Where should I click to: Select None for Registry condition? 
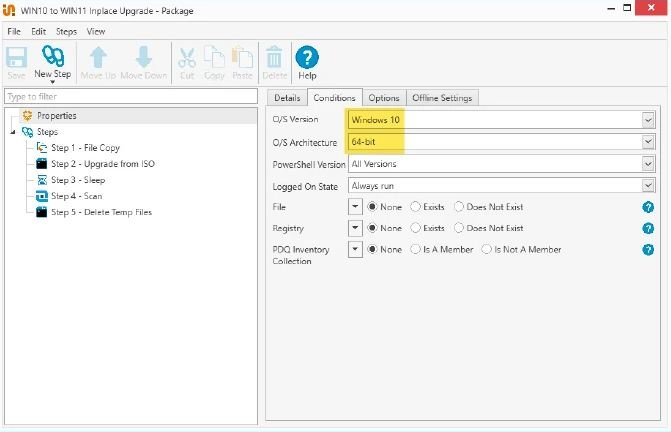pyautogui.click(x=385, y=228)
